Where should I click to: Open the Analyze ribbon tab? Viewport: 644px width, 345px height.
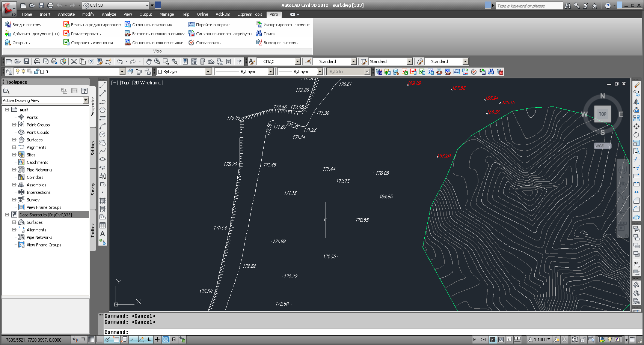tap(109, 14)
